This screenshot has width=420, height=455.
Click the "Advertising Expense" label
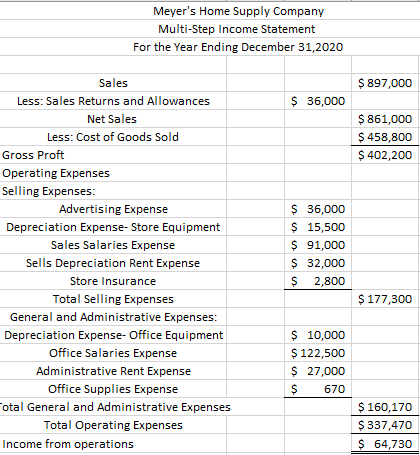[x=113, y=209]
